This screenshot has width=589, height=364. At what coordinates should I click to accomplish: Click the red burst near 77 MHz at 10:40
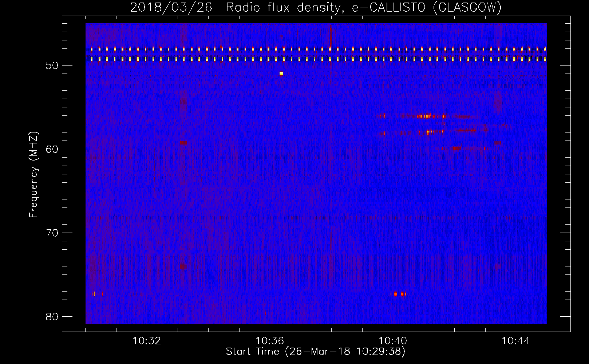click(399, 294)
